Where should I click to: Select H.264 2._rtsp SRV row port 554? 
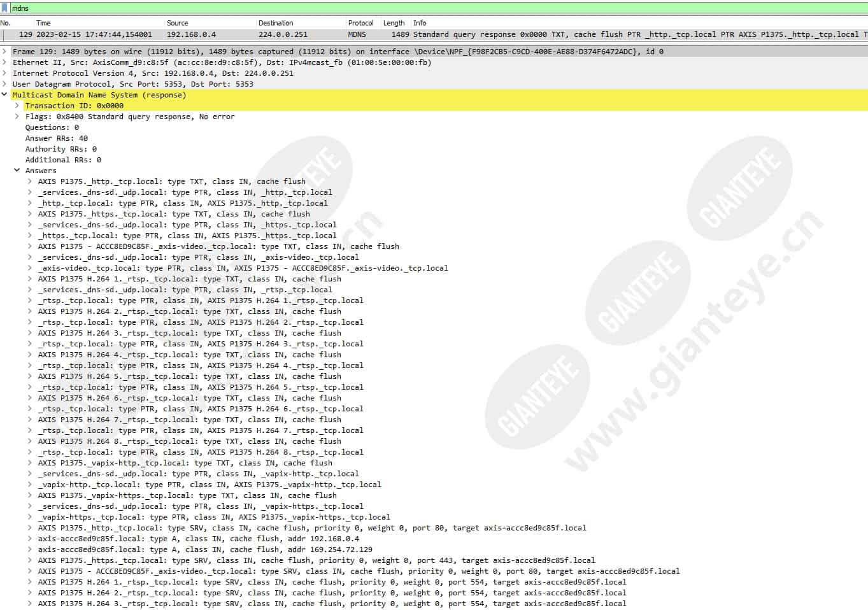332,593
